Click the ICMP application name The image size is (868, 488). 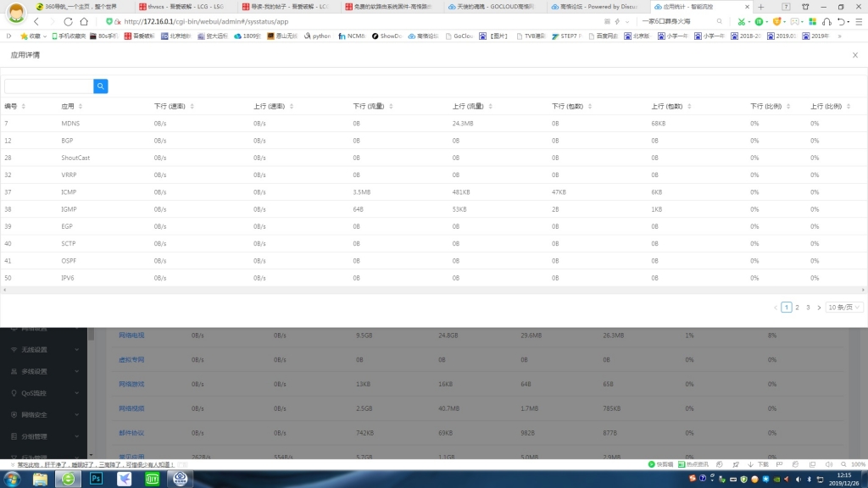69,192
